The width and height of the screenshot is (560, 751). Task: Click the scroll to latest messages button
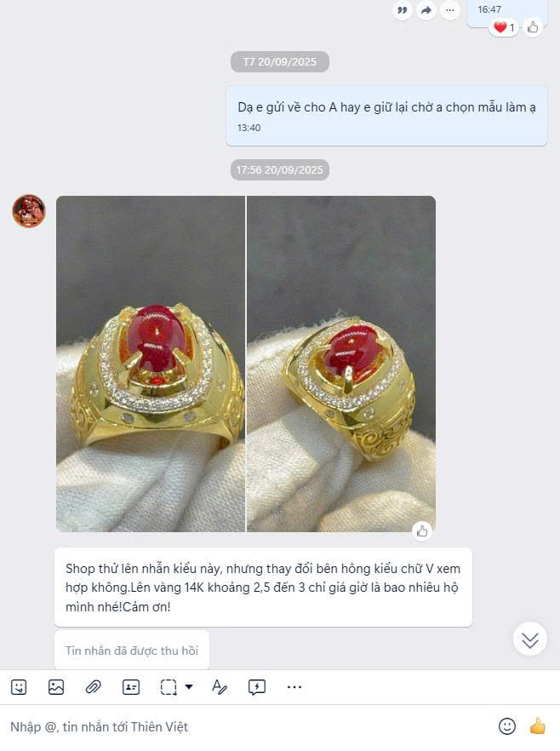(x=530, y=639)
